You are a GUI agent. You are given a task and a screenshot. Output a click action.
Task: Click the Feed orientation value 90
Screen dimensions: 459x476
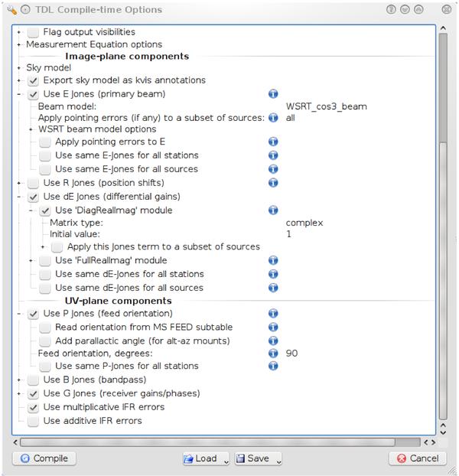pyautogui.click(x=292, y=353)
